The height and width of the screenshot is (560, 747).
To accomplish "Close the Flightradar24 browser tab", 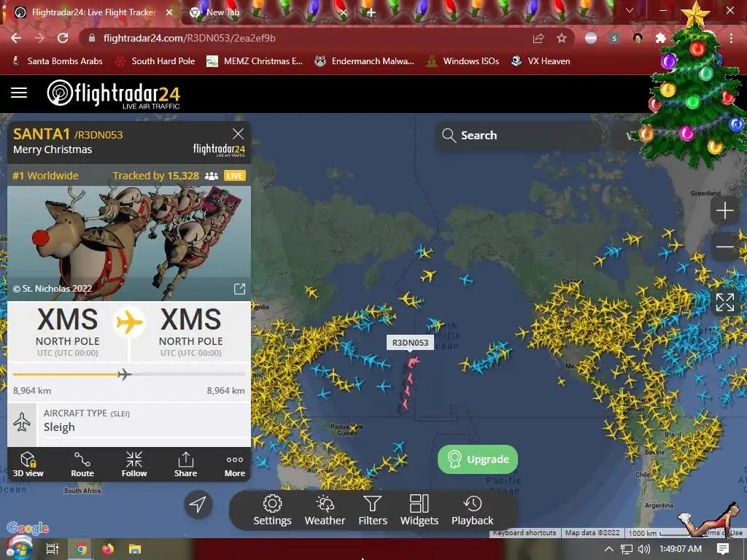I will click(x=169, y=12).
